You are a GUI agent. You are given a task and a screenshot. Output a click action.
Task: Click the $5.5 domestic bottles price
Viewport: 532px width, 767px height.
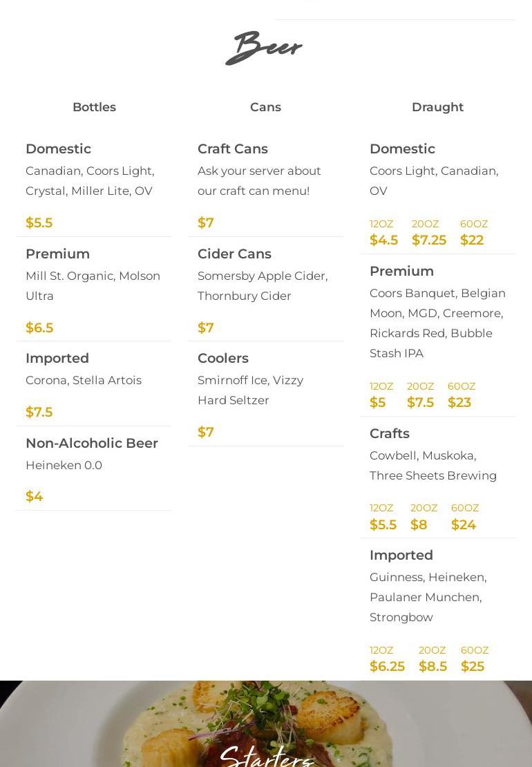39,222
